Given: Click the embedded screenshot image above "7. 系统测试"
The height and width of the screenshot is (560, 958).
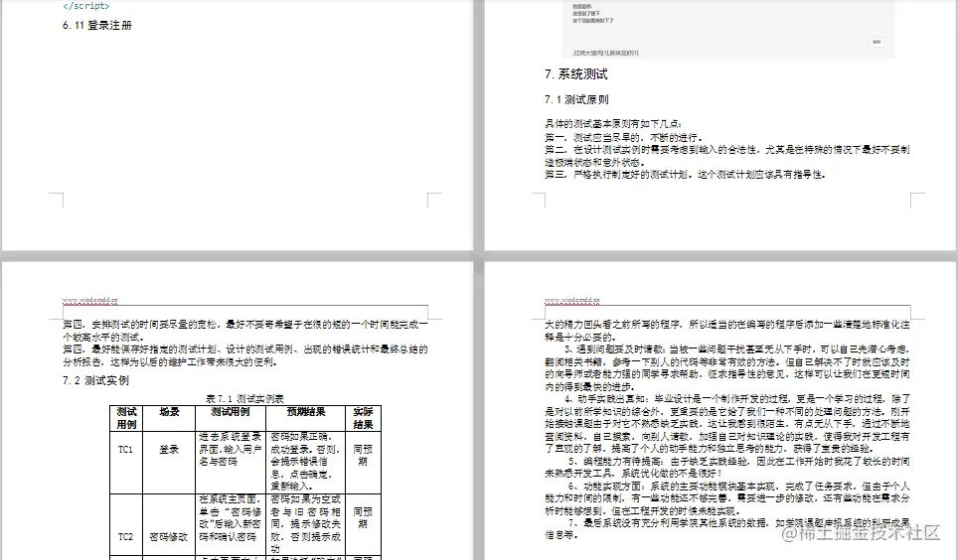Looking at the screenshot, I should pos(728,29).
